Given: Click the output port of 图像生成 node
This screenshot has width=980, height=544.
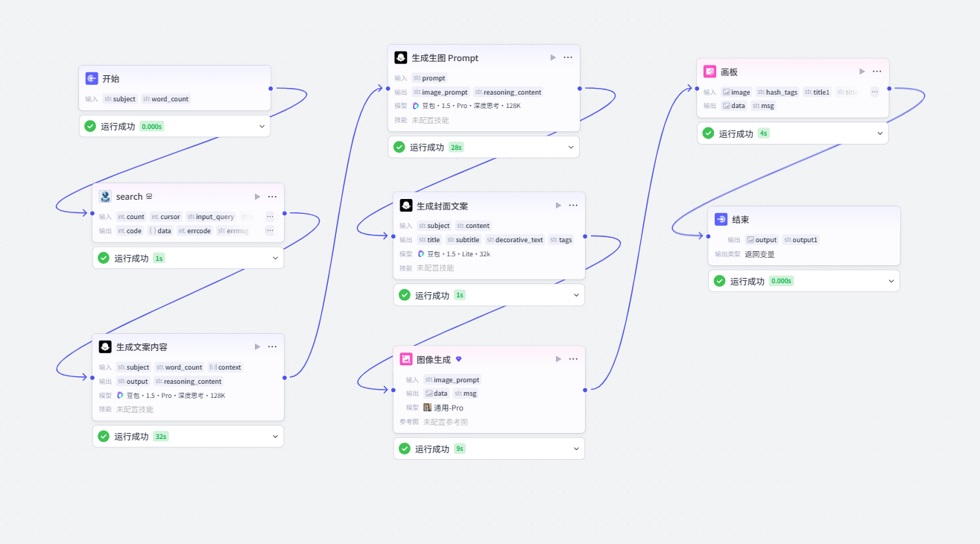Looking at the screenshot, I should click(x=585, y=389).
